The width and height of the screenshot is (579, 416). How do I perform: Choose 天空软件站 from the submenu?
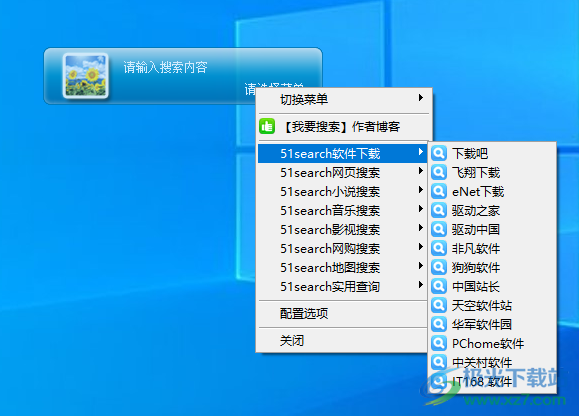coord(492,305)
